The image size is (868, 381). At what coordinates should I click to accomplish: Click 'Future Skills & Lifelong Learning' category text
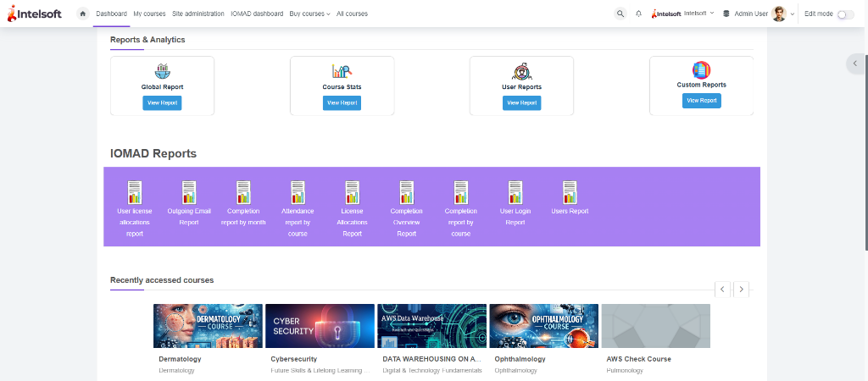(x=320, y=371)
